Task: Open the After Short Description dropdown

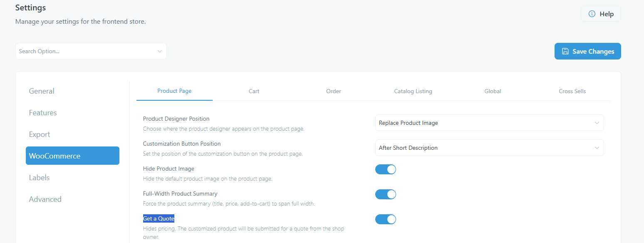Action: pos(489,148)
